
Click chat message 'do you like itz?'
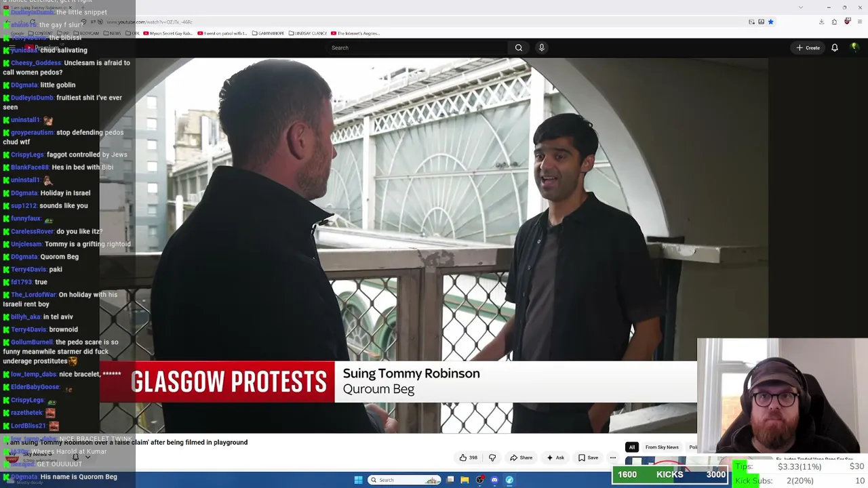pyautogui.click(x=79, y=232)
